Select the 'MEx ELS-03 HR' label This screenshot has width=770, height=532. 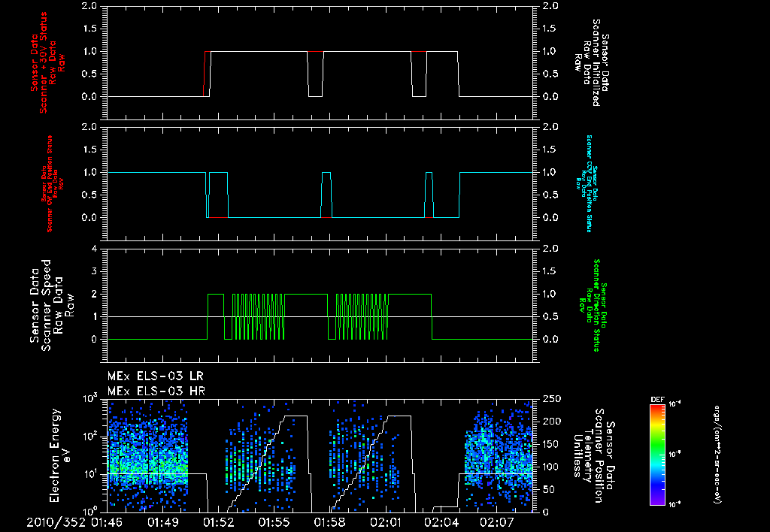click(156, 391)
